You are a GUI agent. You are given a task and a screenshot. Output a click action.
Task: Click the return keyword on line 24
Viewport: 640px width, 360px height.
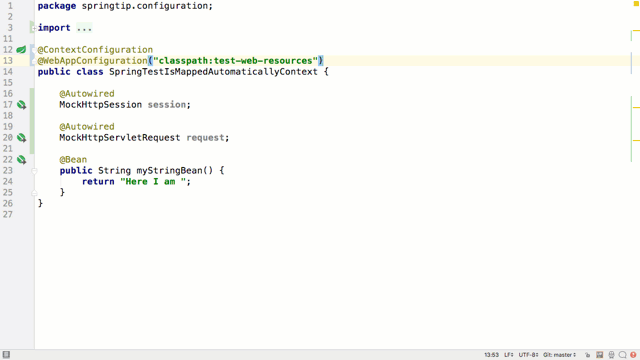click(98, 182)
